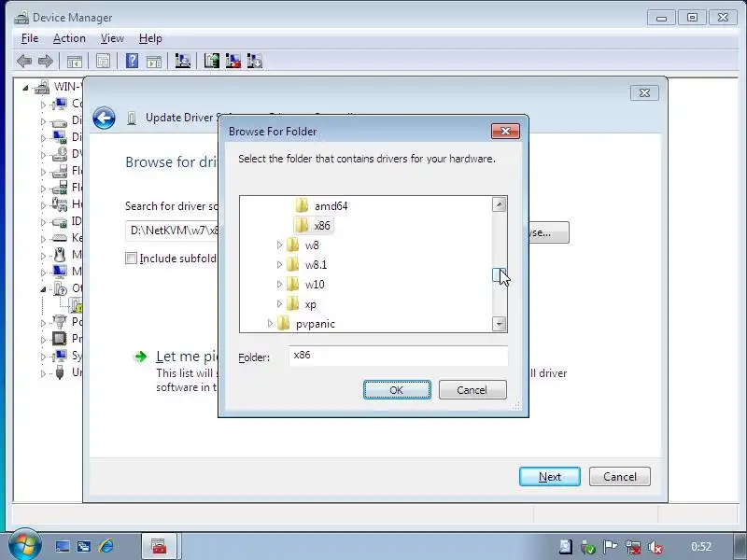Select the USB controllers category icon

click(x=60, y=371)
